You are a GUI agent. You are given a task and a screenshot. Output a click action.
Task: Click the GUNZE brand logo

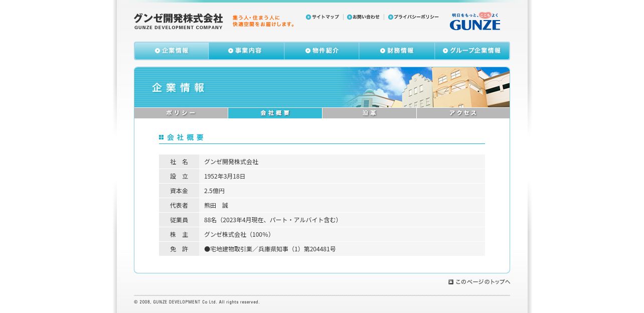tap(474, 22)
